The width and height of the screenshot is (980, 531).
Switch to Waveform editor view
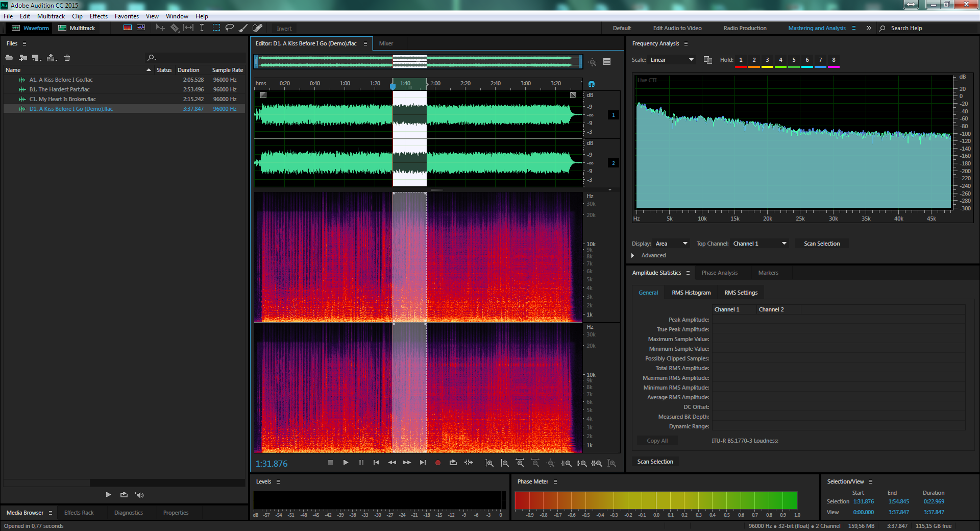pyautogui.click(x=31, y=28)
